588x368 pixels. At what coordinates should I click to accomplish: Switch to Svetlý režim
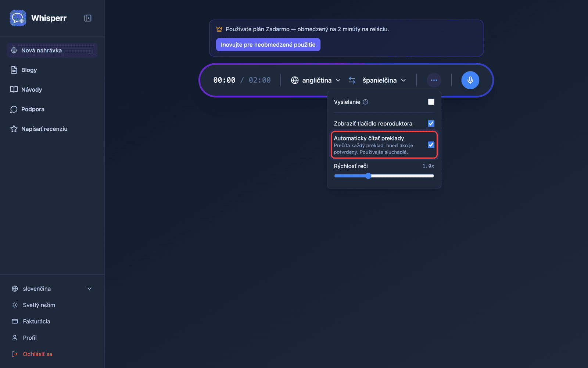click(x=52, y=305)
